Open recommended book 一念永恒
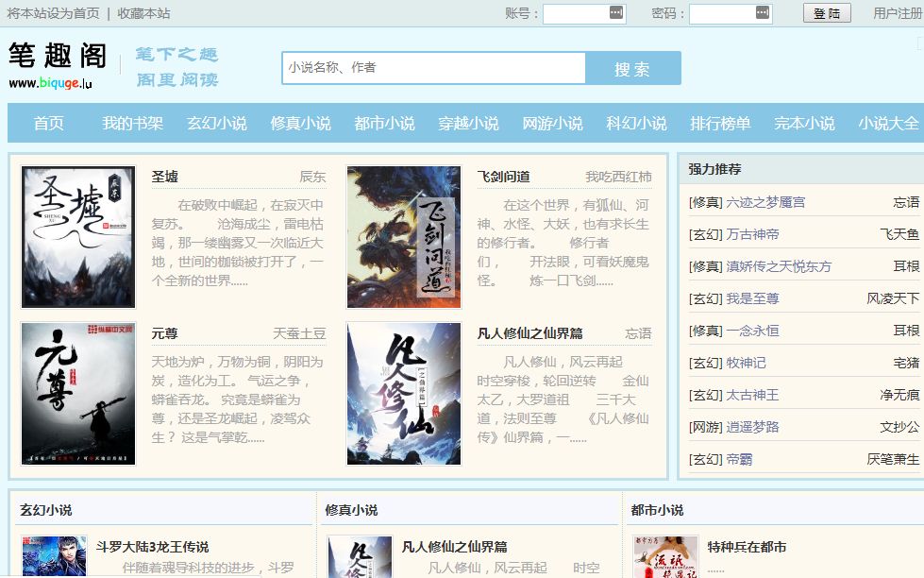 pyautogui.click(x=752, y=331)
